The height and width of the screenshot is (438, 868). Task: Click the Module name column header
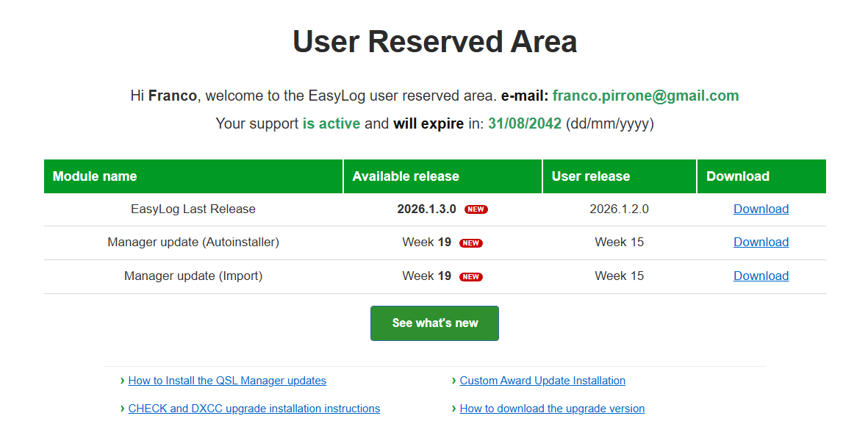coord(193,176)
